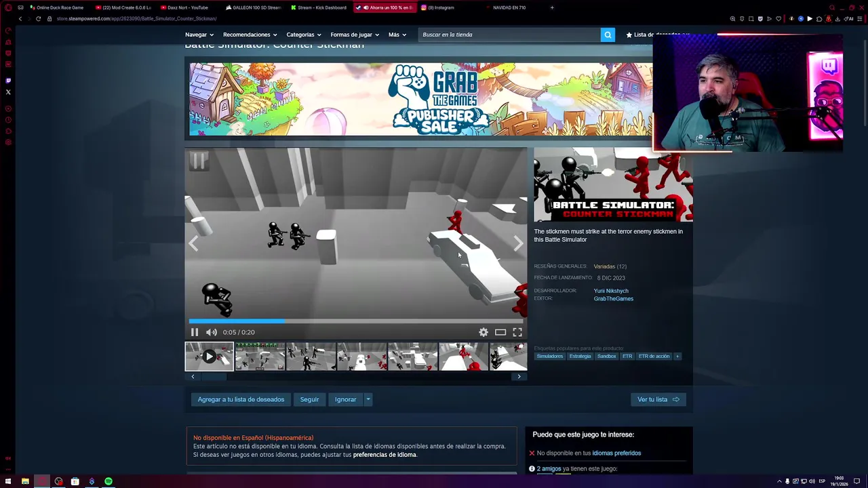Open the publisher link GrabTheGames
Viewport: 868px width, 488px height.
614,299
